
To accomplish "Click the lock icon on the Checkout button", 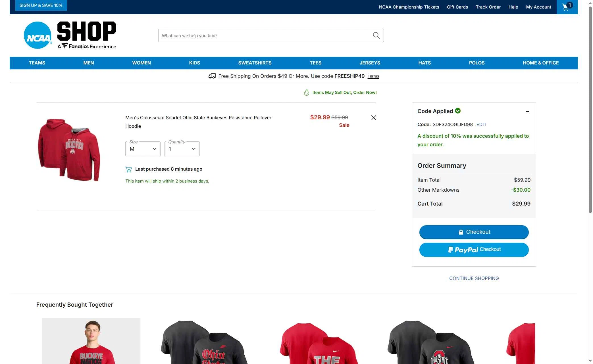I will coord(461,232).
